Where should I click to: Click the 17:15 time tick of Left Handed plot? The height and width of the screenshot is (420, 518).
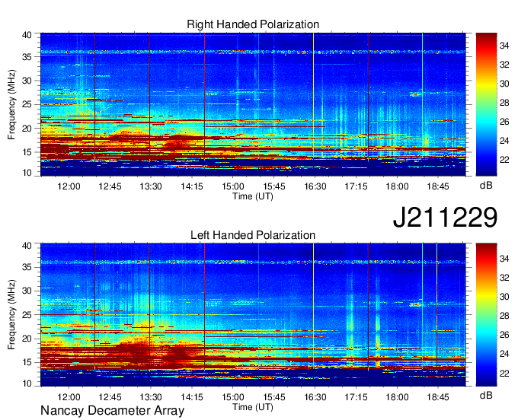[356, 397]
